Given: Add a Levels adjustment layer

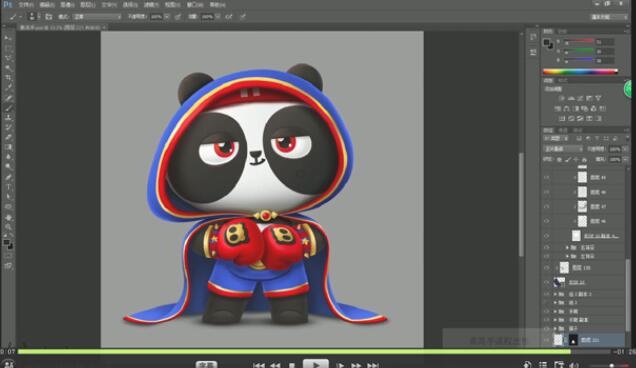Looking at the screenshot, I should 571,98.
